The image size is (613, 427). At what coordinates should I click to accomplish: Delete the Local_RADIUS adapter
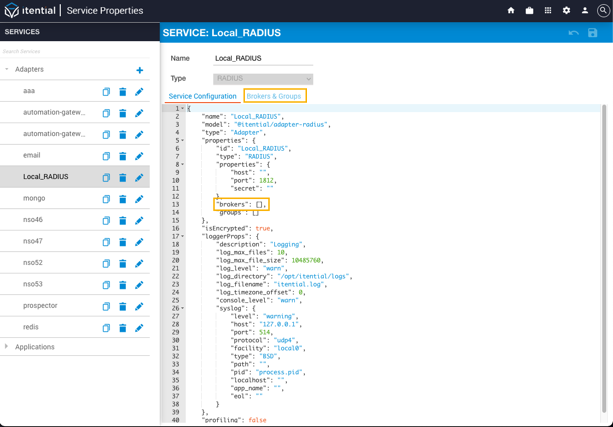point(123,178)
